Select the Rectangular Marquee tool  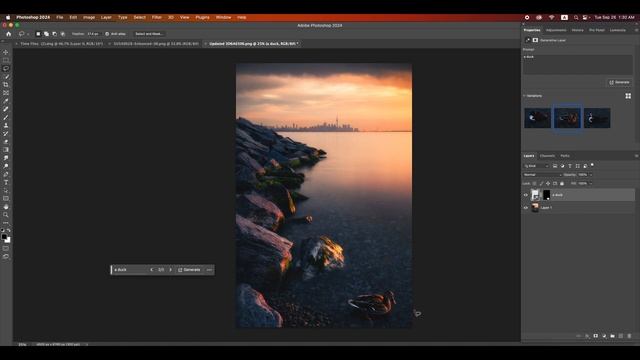(6, 60)
